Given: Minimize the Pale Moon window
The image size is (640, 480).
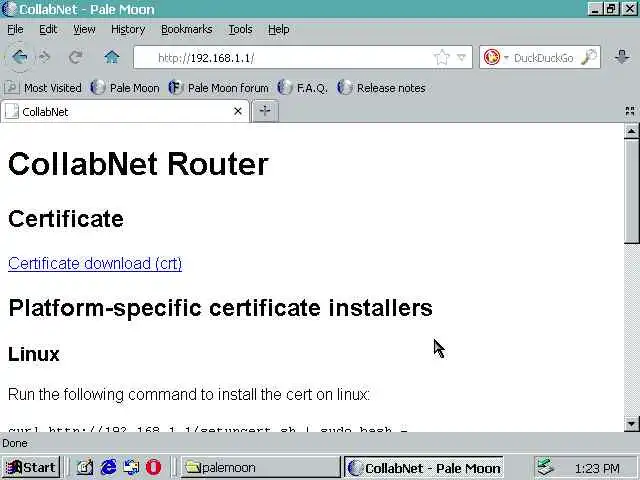Looking at the screenshot, I should pyautogui.click(x=595, y=9).
